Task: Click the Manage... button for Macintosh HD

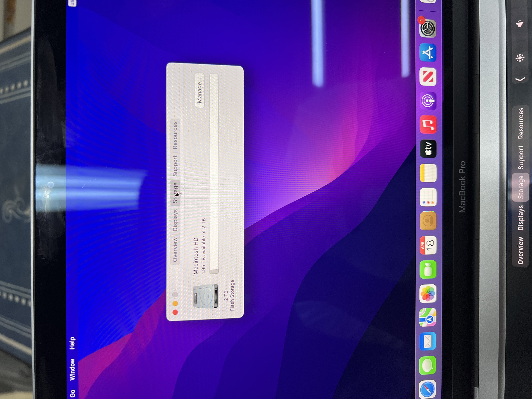Action: pos(200,90)
